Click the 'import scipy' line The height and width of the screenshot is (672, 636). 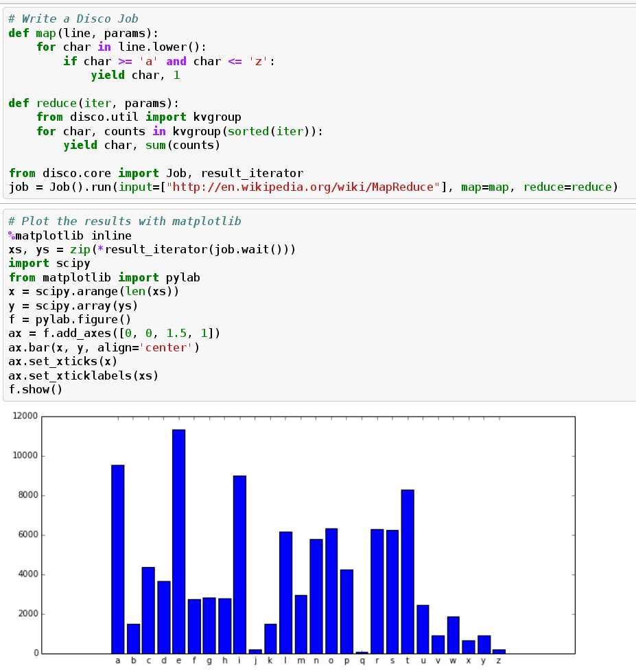point(49,263)
